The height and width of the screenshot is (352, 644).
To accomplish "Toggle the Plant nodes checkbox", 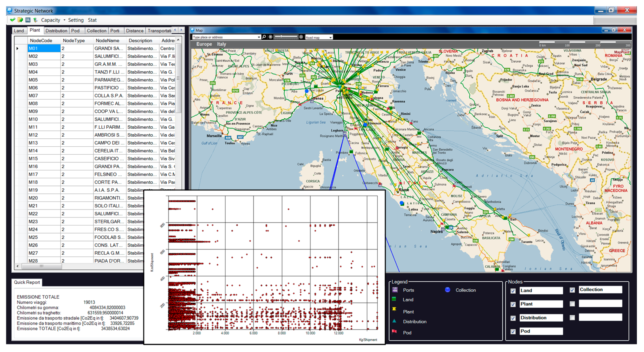I will 513,304.
